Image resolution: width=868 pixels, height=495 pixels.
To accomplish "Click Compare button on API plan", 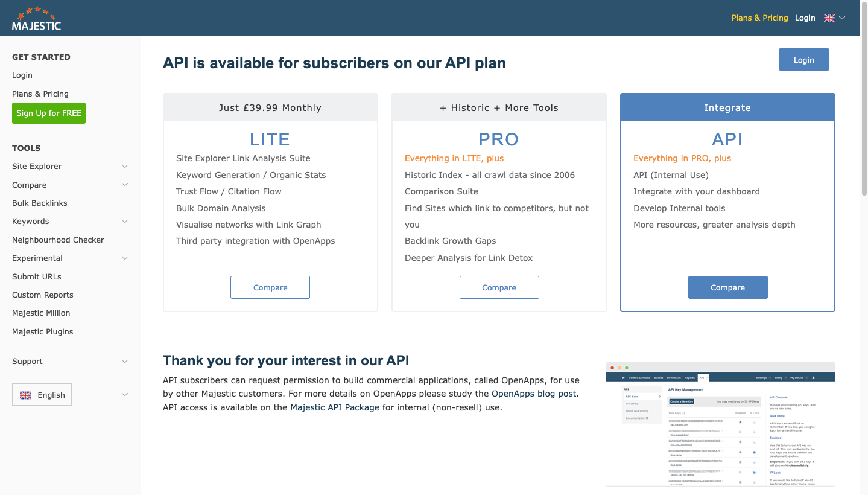I will pyautogui.click(x=728, y=287).
